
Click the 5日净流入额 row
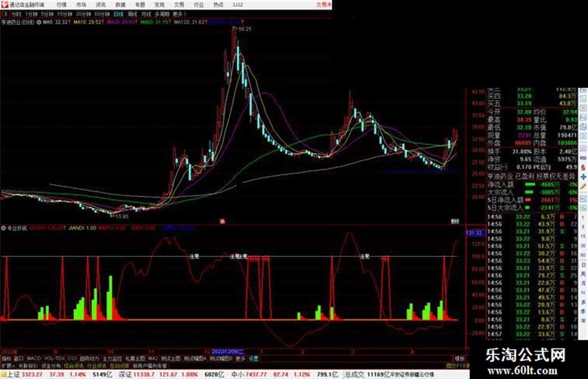532,200
